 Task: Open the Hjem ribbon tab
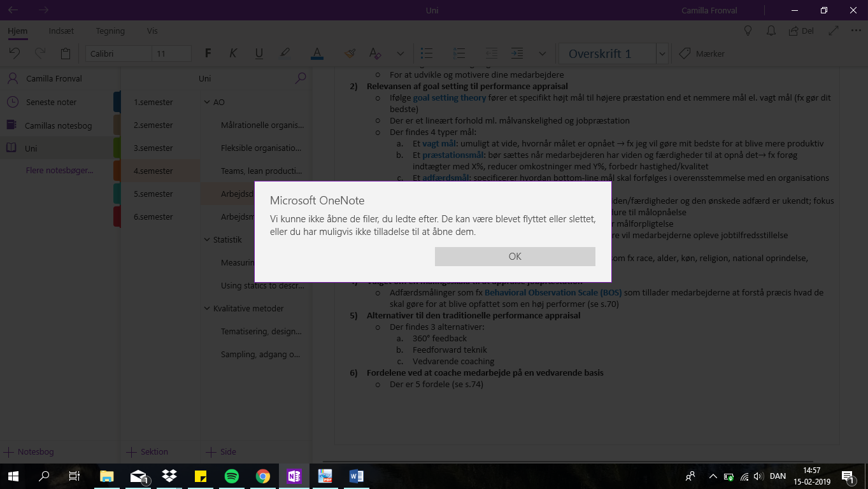pyautogui.click(x=18, y=31)
